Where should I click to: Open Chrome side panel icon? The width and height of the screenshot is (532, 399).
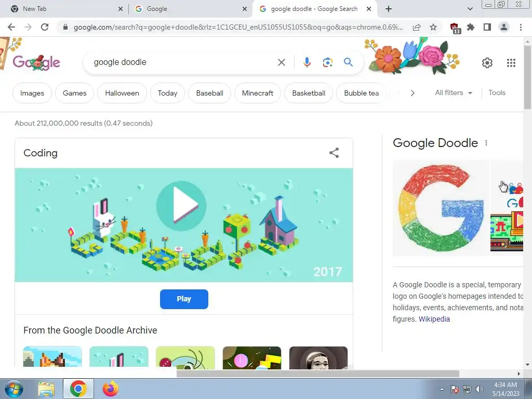[487, 27]
